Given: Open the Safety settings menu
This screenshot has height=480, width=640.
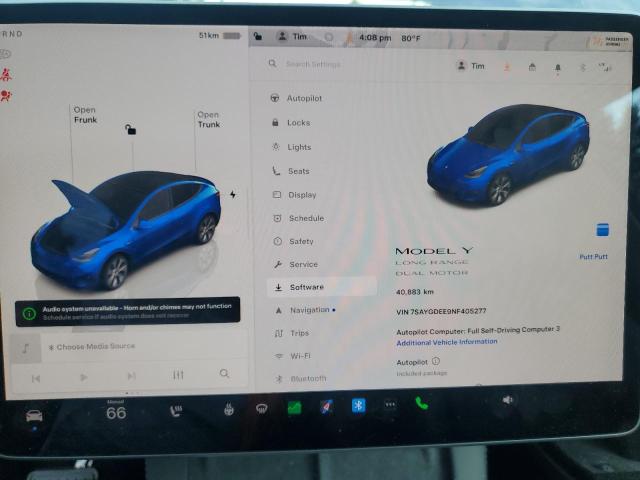Looking at the screenshot, I should [293, 241].
